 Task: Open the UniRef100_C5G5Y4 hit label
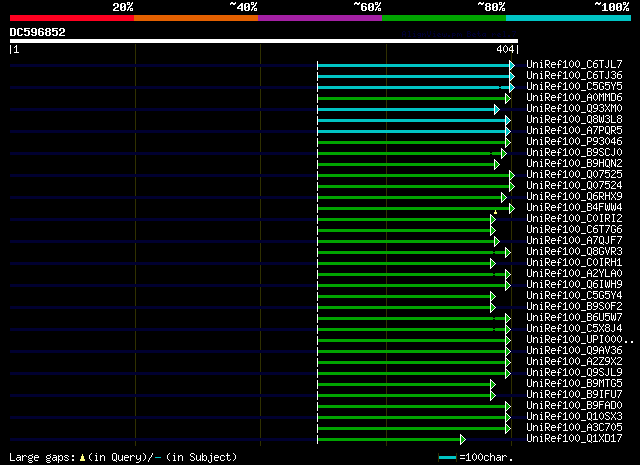(x=574, y=296)
